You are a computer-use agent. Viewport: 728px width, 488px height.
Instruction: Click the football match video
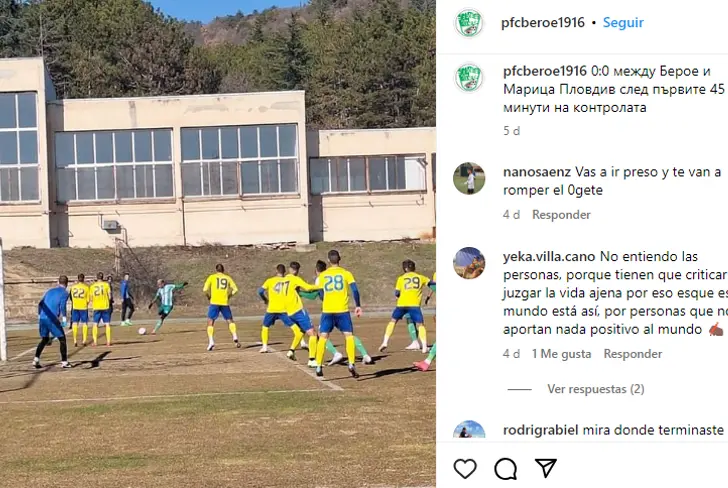(x=218, y=244)
